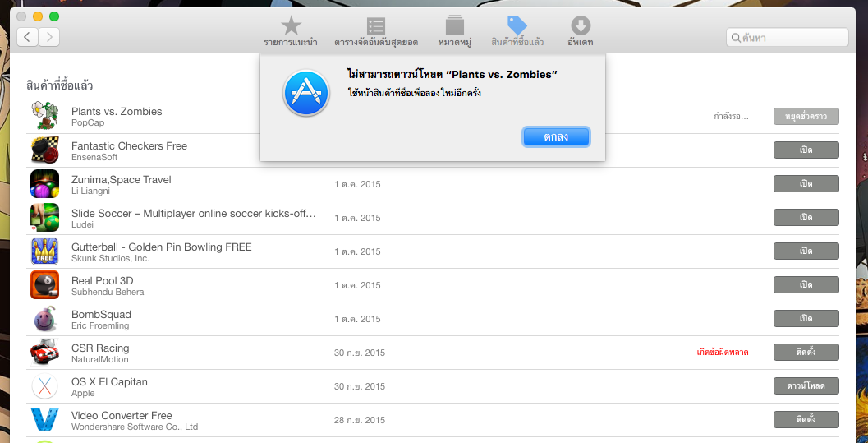Open the Slide Soccer title link
Viewport: 868px width, 443px height.
click(x=194, y=213)
